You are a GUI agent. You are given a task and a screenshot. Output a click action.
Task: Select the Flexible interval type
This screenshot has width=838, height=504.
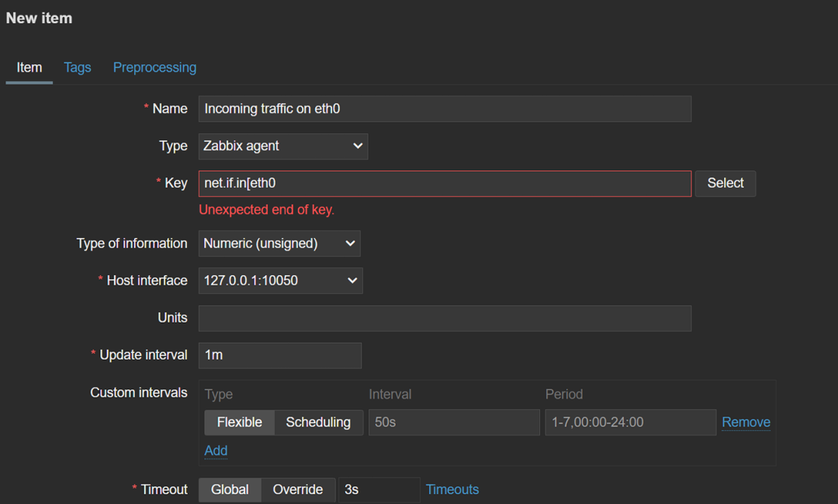(240, 423)
